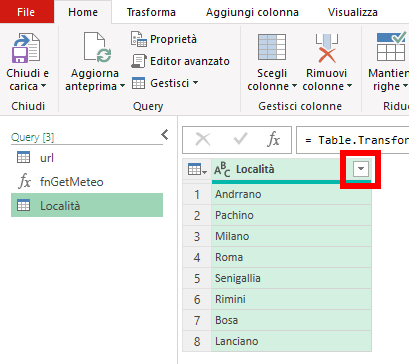Select the fnGetMeteo function query

coord(87,182)
